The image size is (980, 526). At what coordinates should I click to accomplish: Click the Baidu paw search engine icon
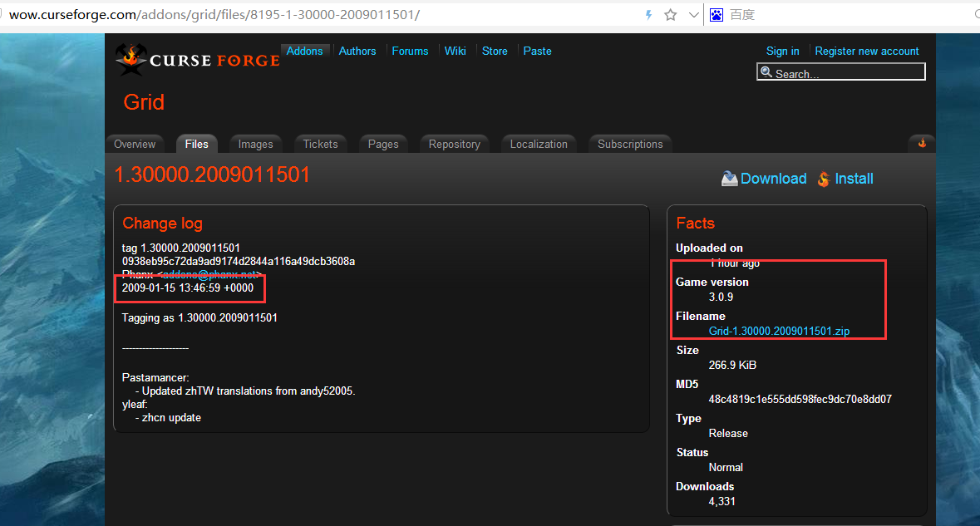click(716, 15)
